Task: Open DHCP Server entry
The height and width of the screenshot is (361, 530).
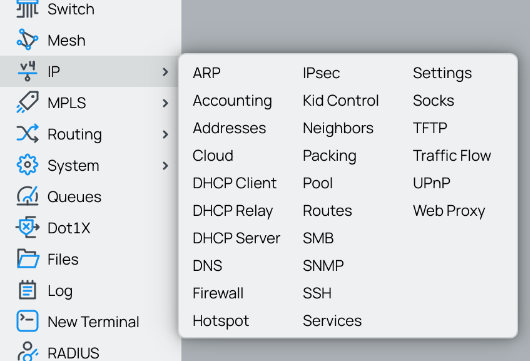Action: (x=236, y=238)
